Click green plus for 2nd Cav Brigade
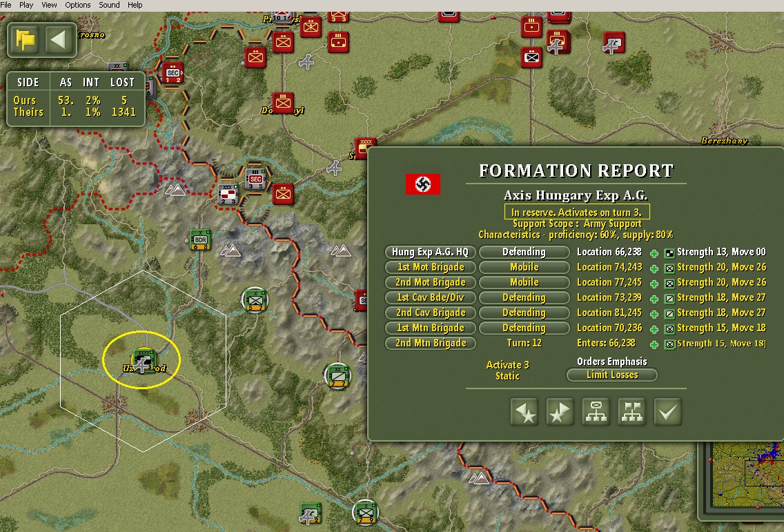This screenshot has height=532, width=784. coord(654,315)
